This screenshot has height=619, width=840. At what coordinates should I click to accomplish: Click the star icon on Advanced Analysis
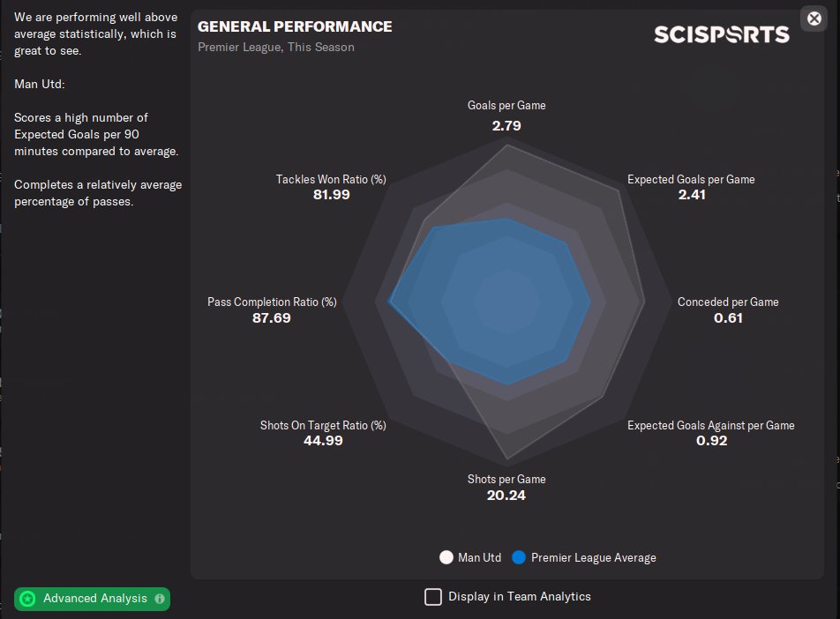pos(28,599)
